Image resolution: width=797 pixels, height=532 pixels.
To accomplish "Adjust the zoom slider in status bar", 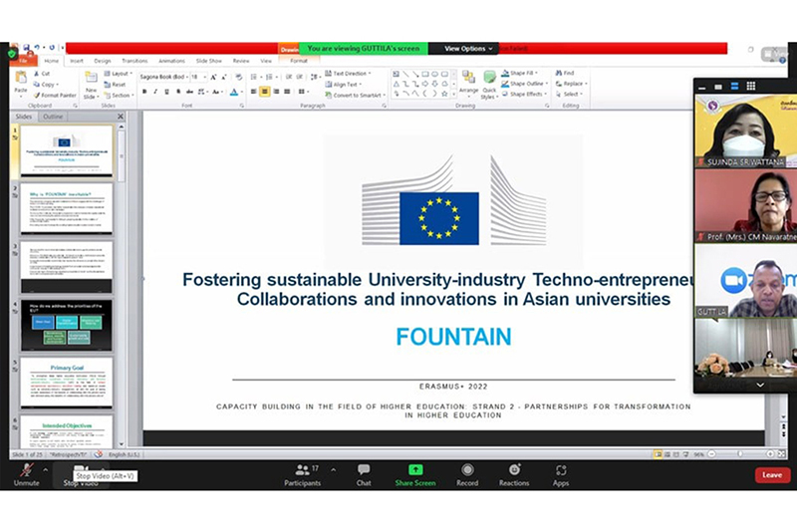I will tap(740, 453).
